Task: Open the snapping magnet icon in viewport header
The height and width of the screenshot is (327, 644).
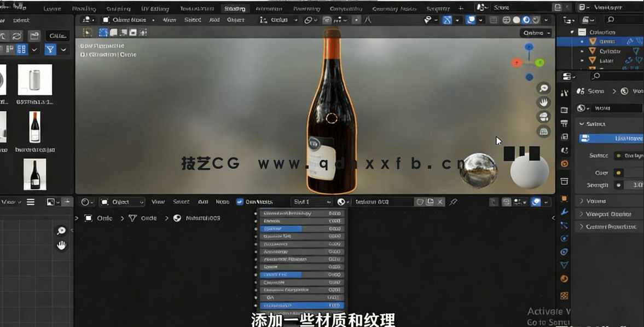Action: (x=327, y=20)
